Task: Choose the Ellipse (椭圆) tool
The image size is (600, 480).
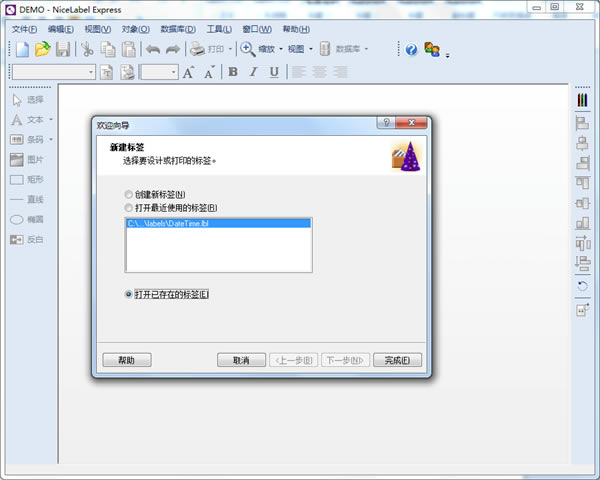Action: (27, 219)
